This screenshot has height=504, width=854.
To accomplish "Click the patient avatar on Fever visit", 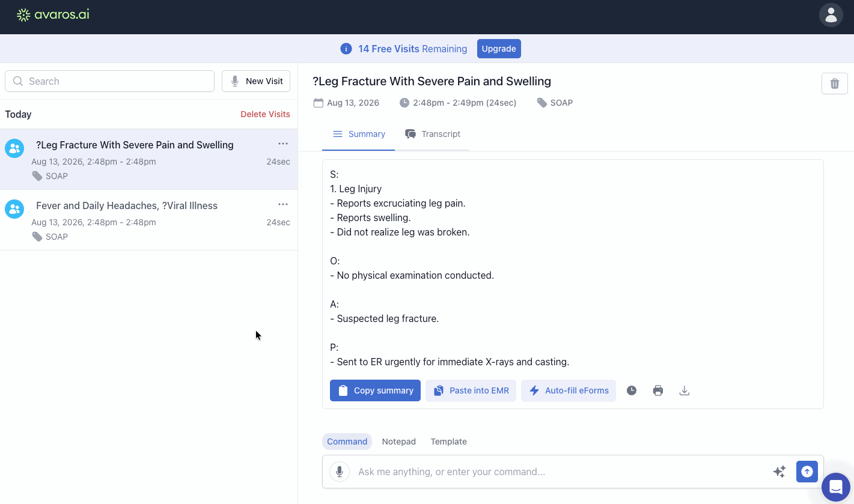I will point(14,208).
